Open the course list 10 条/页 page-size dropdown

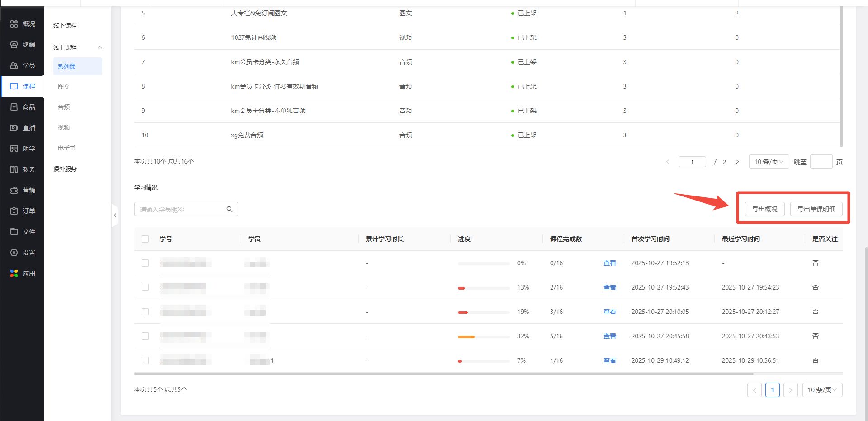pyautogui.click(x=769, y=162)
